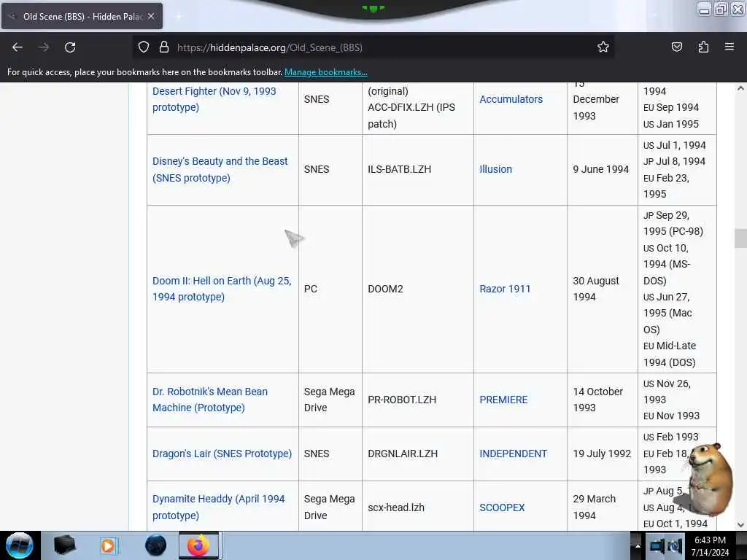Select the DOOM2 filename cell

(x=418, y=289)
